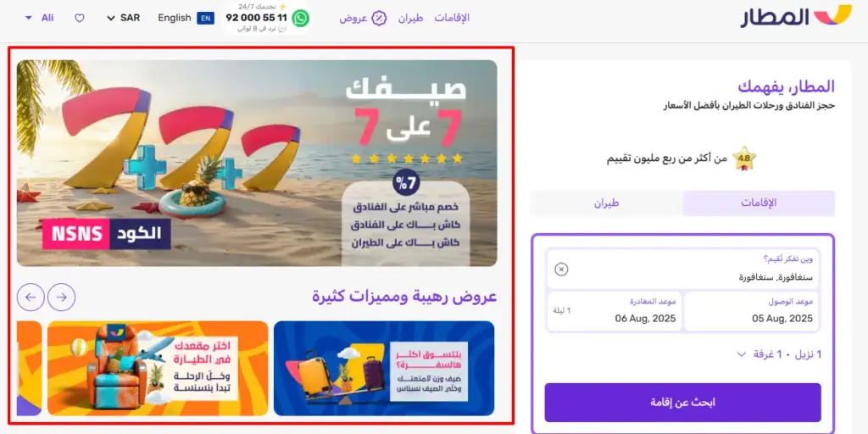Open the Ali account menu
Screen dimensions: 868x434
(39, 18)
